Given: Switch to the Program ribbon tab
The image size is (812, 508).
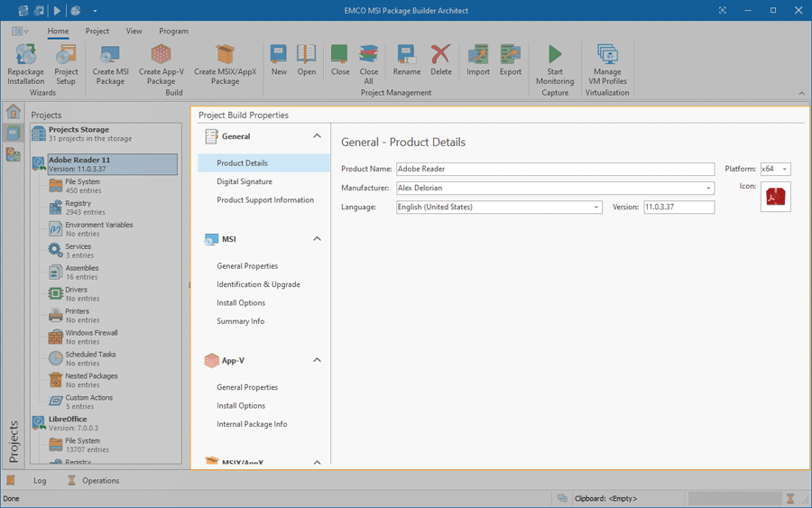Looking at the screenshot, I should (173, 31).
